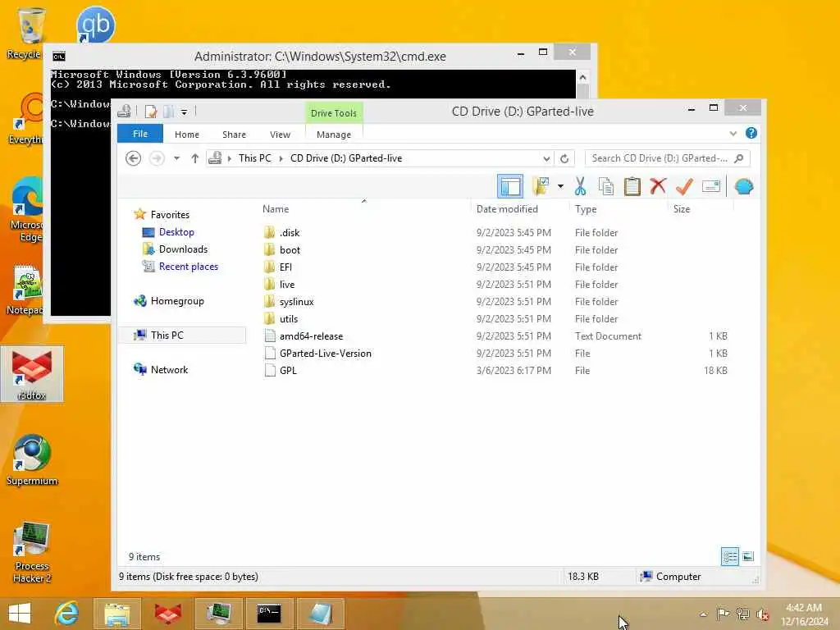840x630 pixels.
Task: Expand the folder options dropdown arrow
Action: point(560,186)
